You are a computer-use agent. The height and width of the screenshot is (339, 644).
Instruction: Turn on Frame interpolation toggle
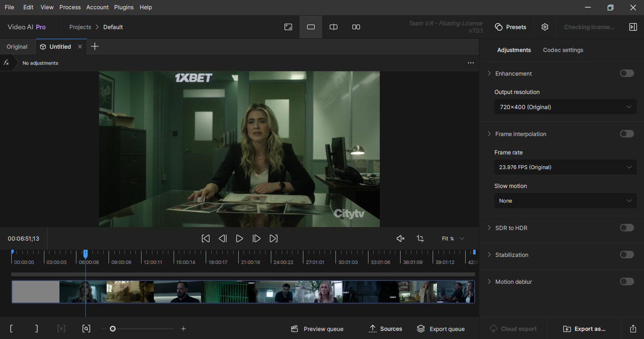click(x=627, y=134)
